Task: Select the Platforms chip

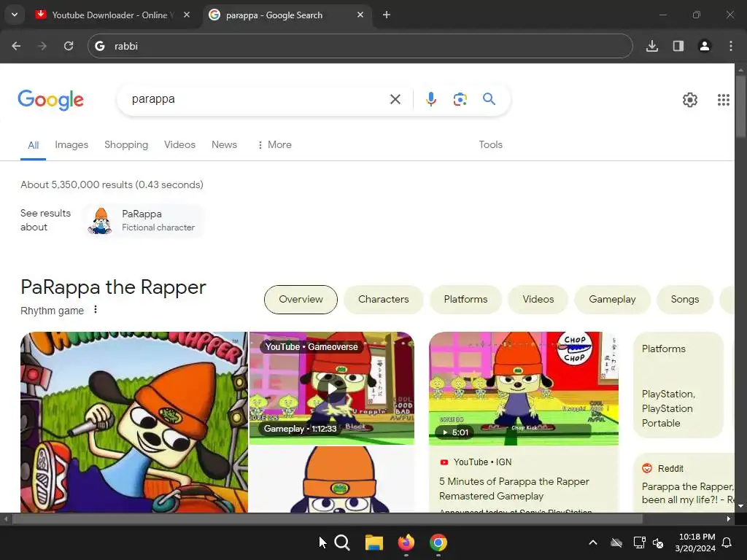Action: pyautogui.click(x=466, y=300)
